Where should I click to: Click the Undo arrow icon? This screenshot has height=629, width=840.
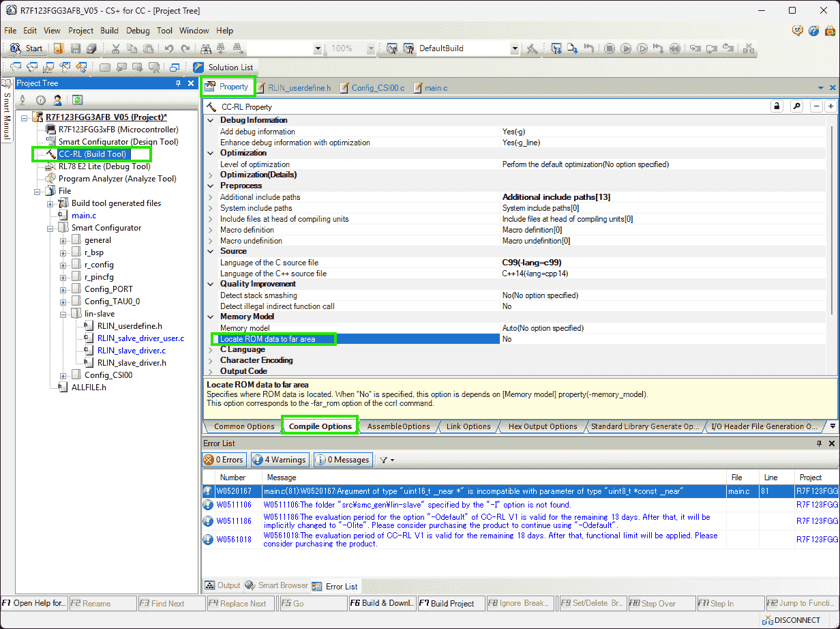coord(168,48)
